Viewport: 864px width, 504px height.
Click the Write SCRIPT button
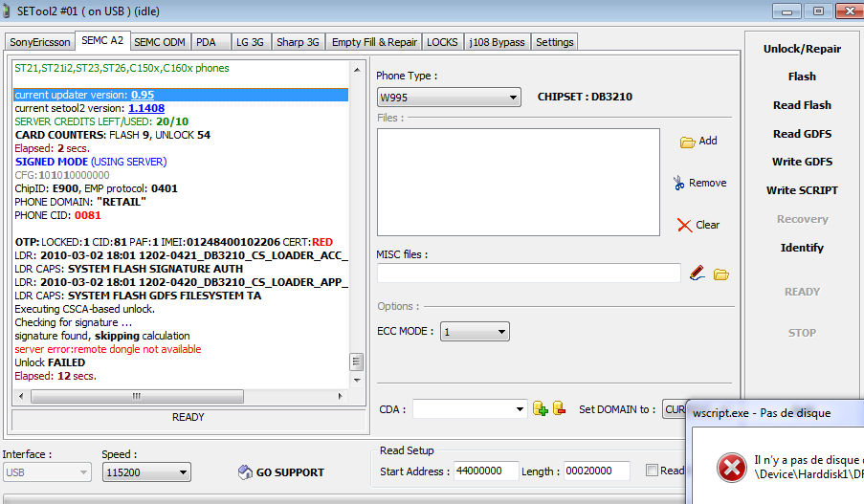pyautogui.click(x=802, y=190)
